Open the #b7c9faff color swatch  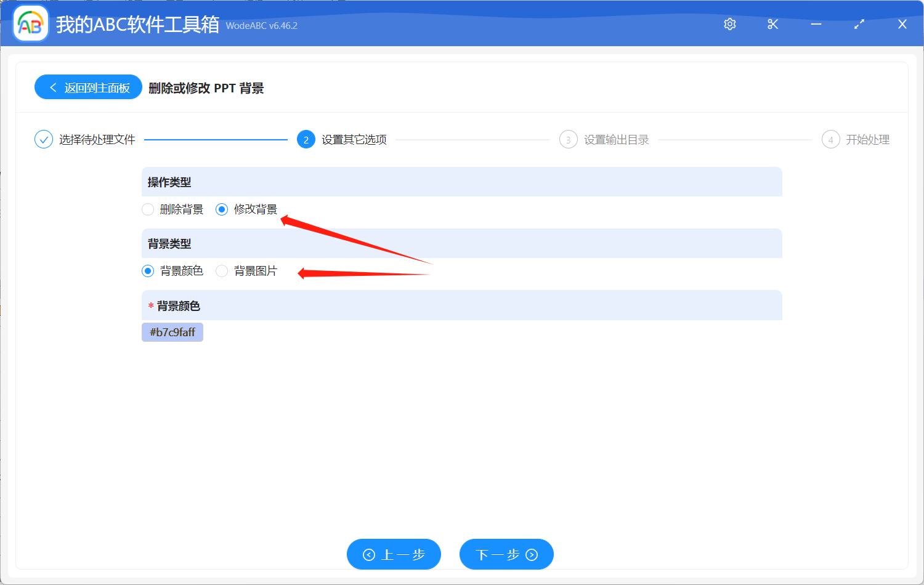[x=172, y=332]
